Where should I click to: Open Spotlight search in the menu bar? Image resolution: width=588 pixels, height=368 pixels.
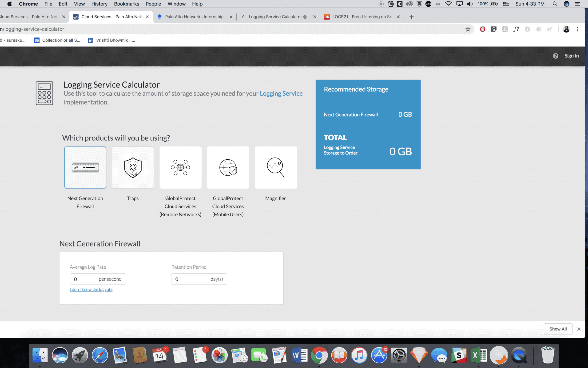pyautogui.click(x=555, y=4)
